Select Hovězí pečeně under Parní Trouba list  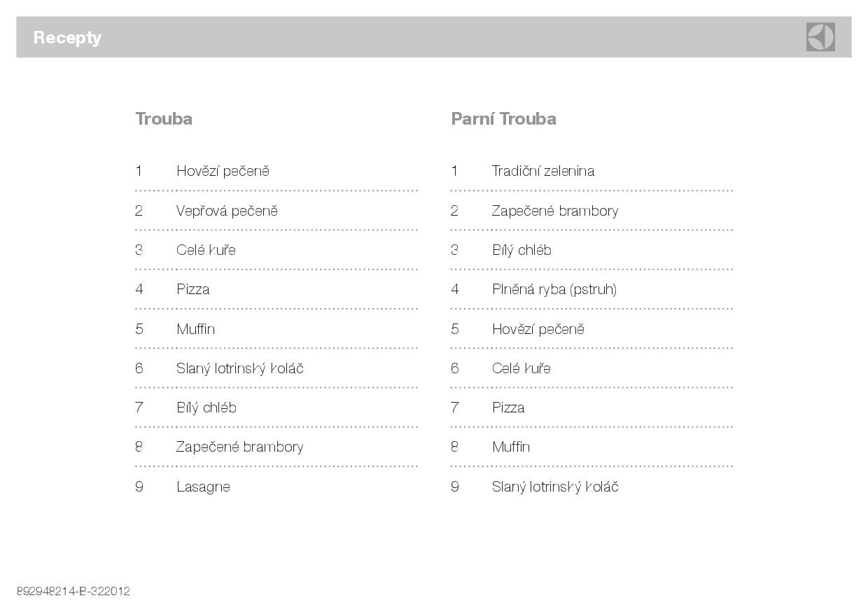pyautogui.click(x=538, y=329)
